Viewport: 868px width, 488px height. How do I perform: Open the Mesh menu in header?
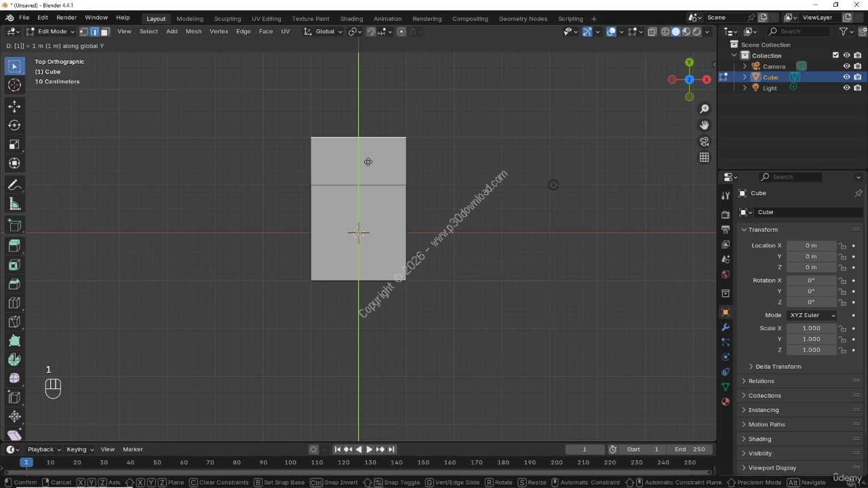(x=193, y=31)
